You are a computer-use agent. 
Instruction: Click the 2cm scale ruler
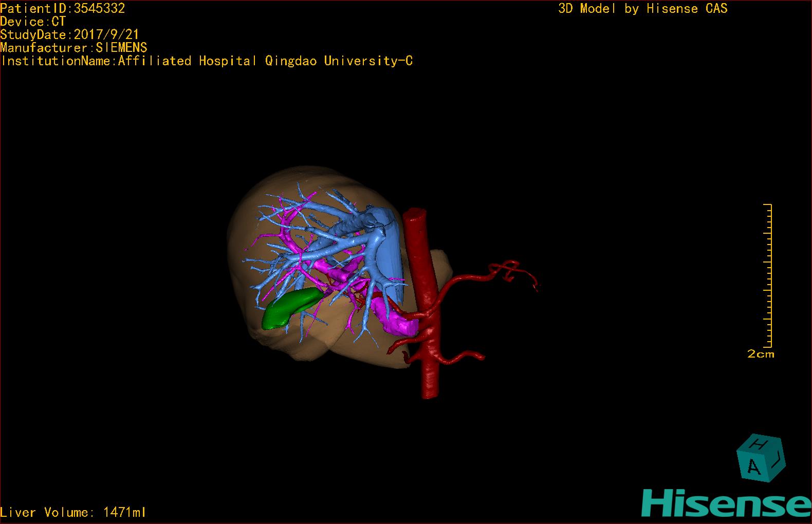pos(768,275)
